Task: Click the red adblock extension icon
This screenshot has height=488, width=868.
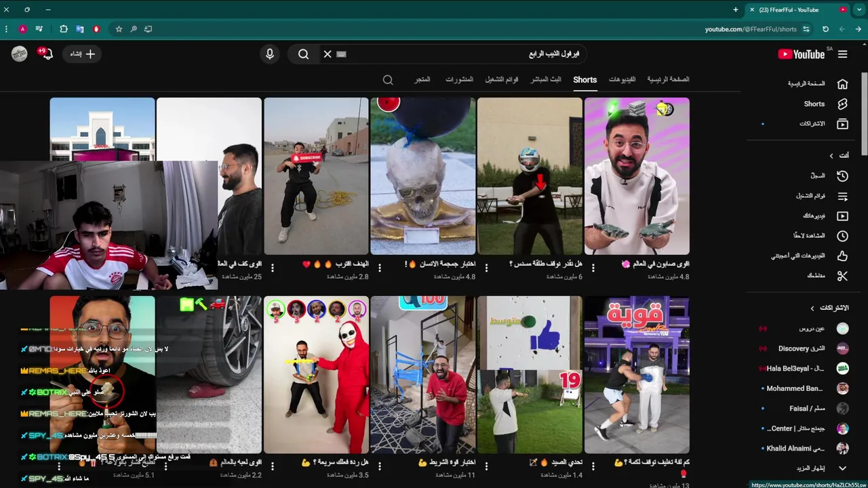Action: coord(96,29)
